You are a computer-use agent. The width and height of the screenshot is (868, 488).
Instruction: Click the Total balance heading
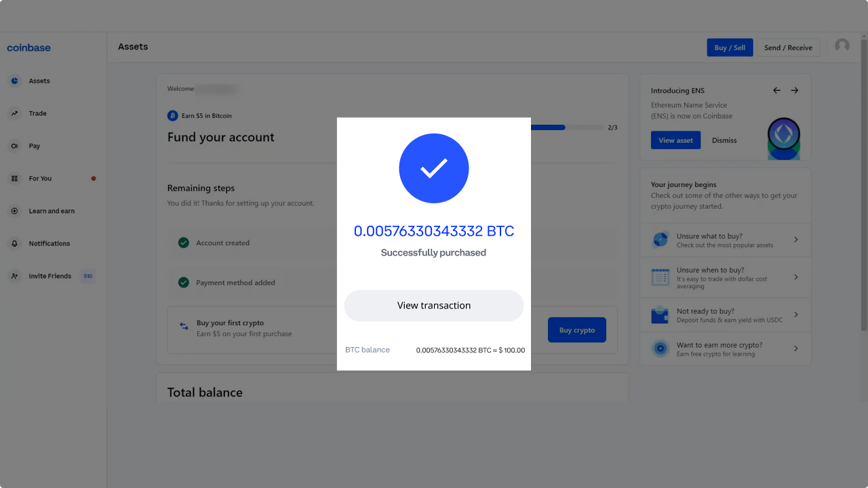(205, 392)
